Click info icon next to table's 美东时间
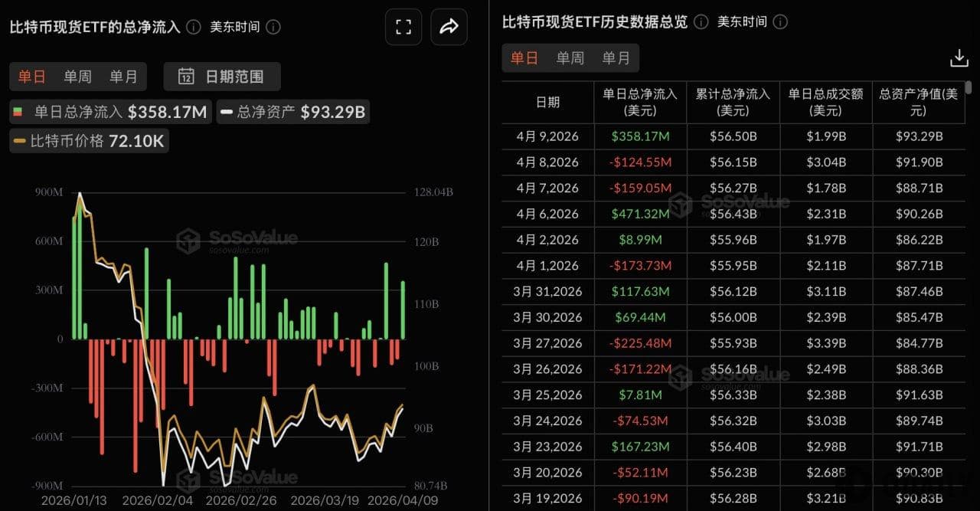 tap(781, 21)
